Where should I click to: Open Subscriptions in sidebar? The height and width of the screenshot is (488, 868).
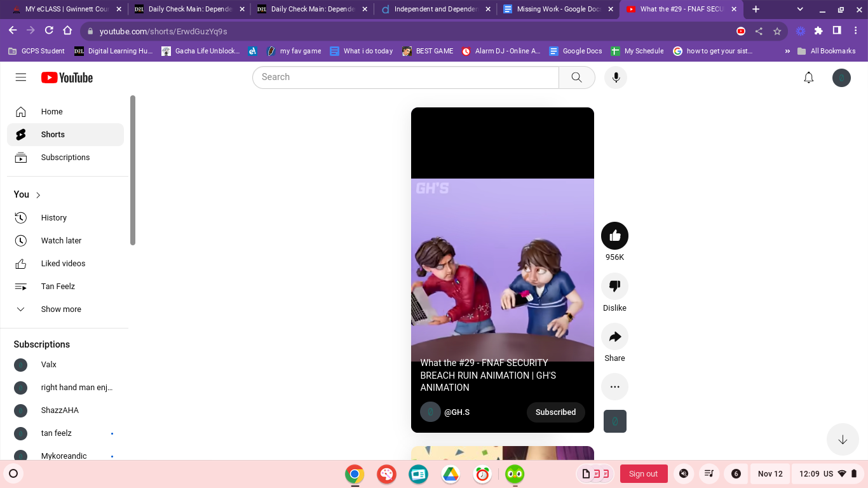point(65,158)
